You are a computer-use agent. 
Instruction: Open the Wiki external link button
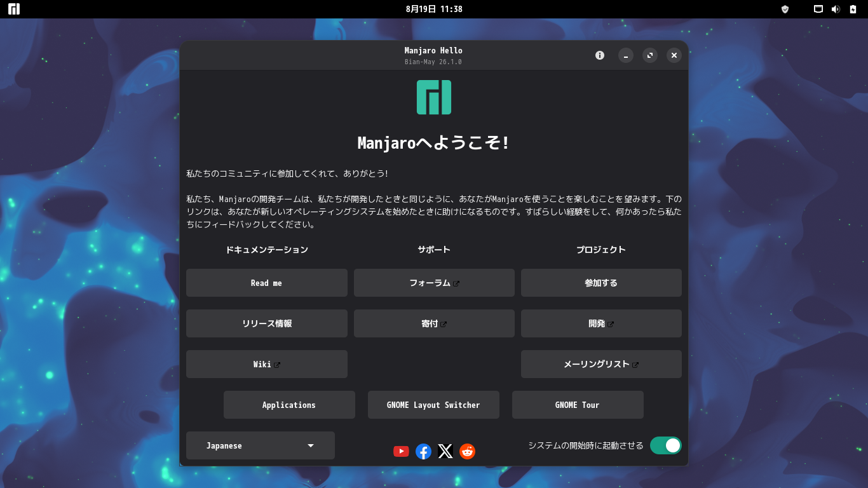267,364
